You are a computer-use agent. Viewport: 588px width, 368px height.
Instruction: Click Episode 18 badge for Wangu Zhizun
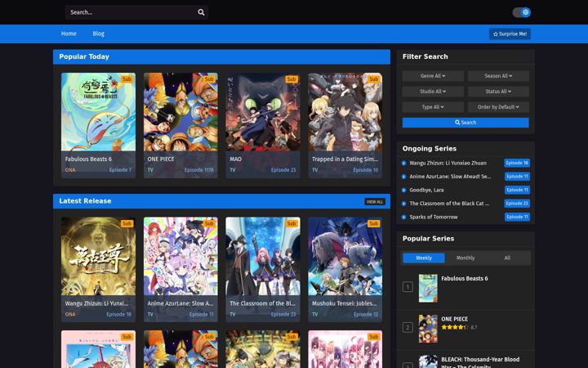pos(517,163)
